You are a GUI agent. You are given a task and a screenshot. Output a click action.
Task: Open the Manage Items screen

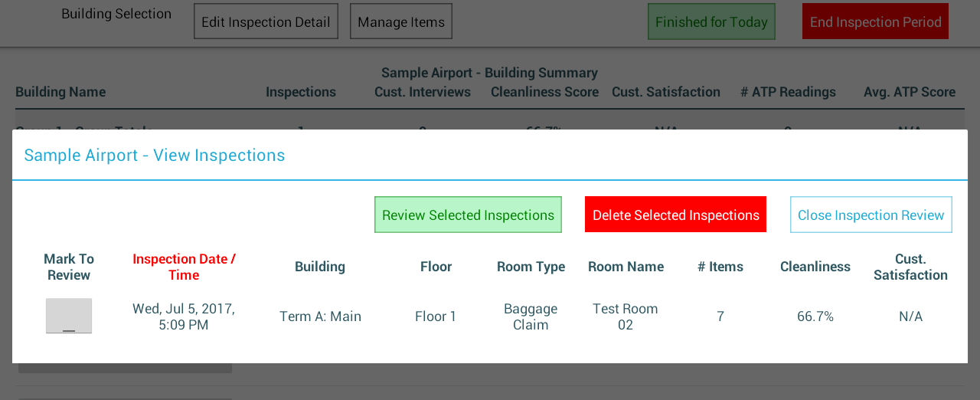[401, 21]
